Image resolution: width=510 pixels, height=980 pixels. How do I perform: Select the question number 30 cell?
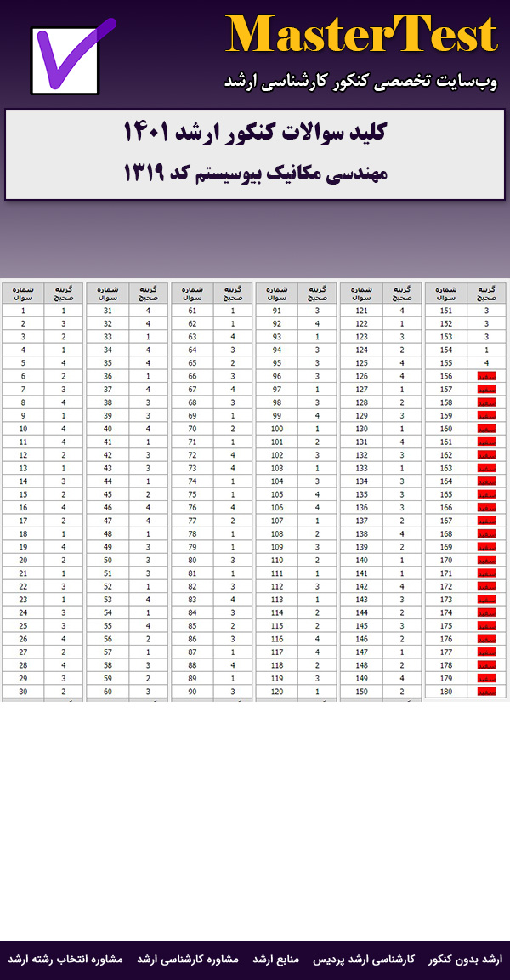(x=23, y=692)
